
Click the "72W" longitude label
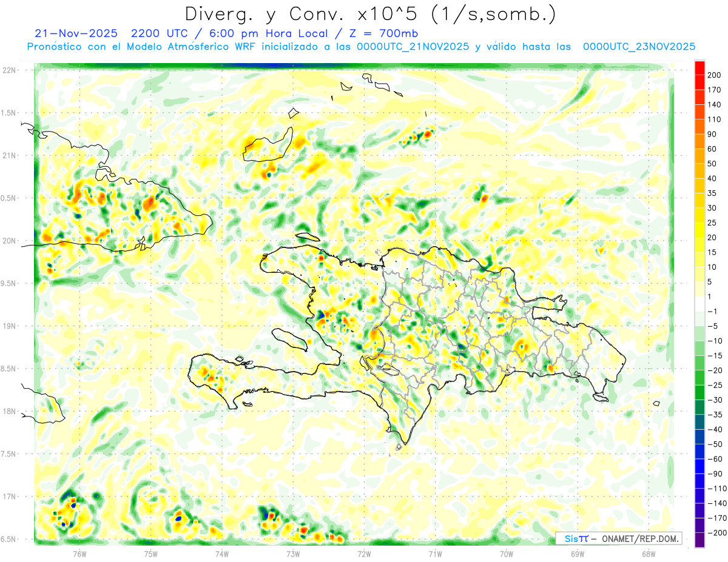click(364, 554)
